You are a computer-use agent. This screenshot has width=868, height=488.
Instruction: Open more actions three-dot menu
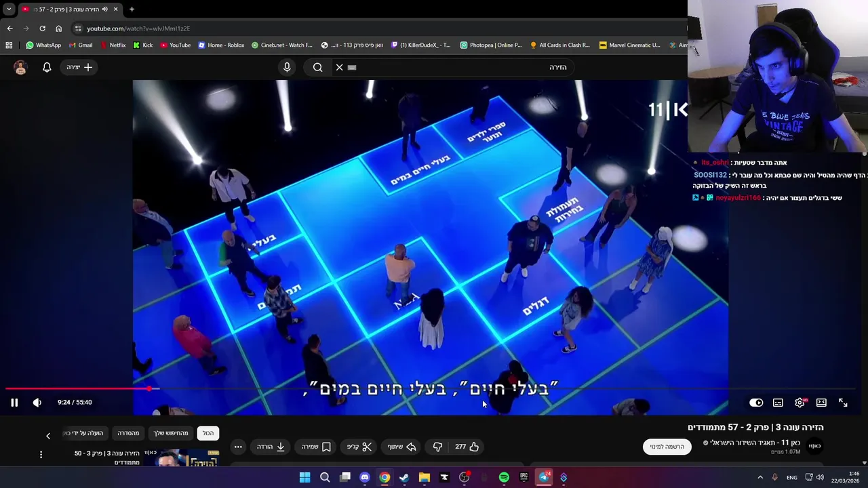pyautogui.click(x=238, y=447)
